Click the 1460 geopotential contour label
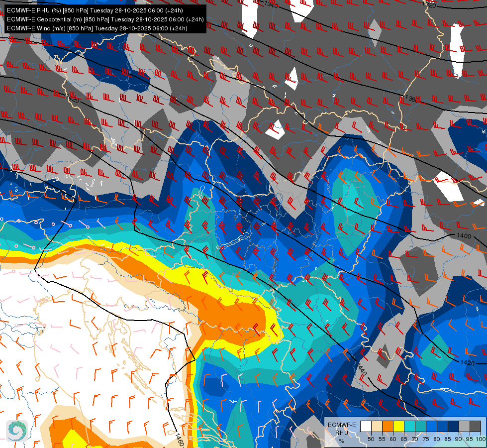 click(179, 440)
